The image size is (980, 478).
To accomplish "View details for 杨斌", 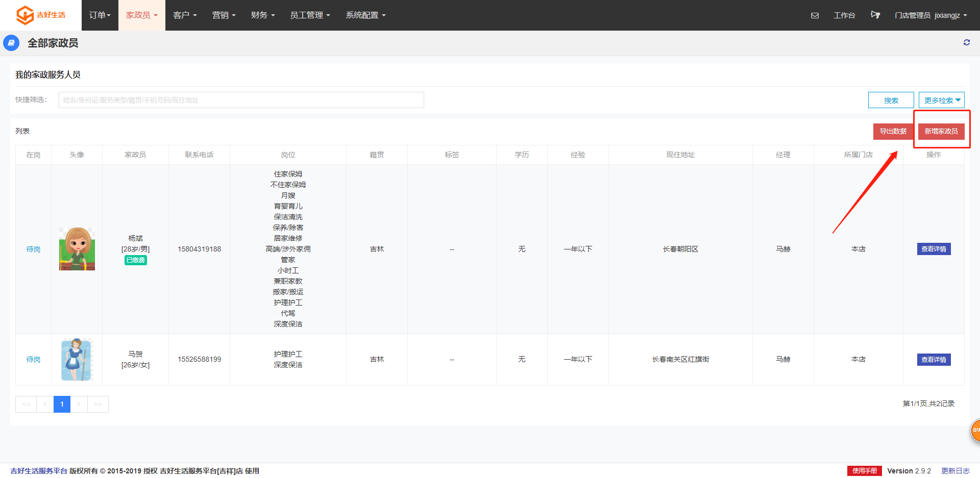I will (x=934, y=249).
